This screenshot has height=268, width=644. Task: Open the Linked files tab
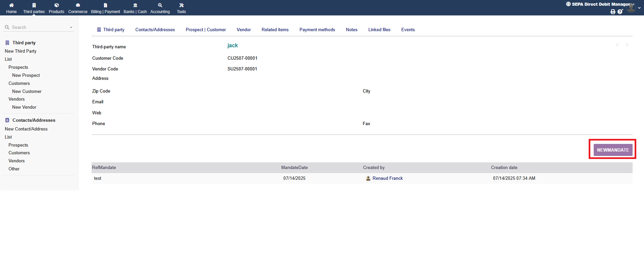[x=379, y=30]
